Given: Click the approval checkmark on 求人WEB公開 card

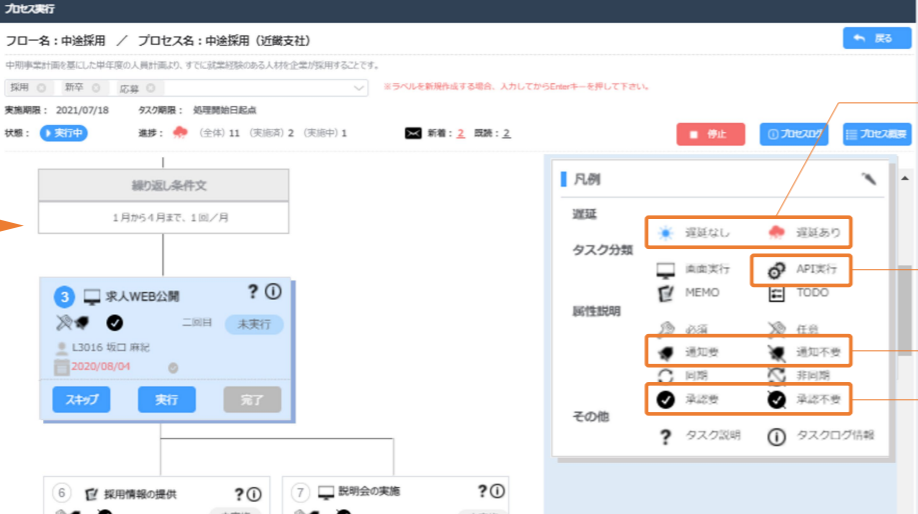Looking at the screenshot, I should 115,322.
